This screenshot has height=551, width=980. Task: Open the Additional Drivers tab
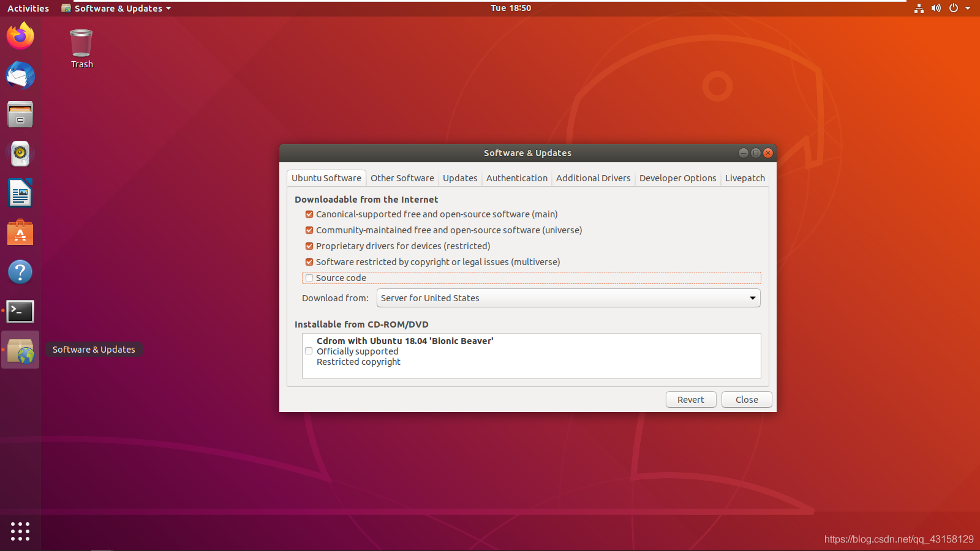(593, 178)
